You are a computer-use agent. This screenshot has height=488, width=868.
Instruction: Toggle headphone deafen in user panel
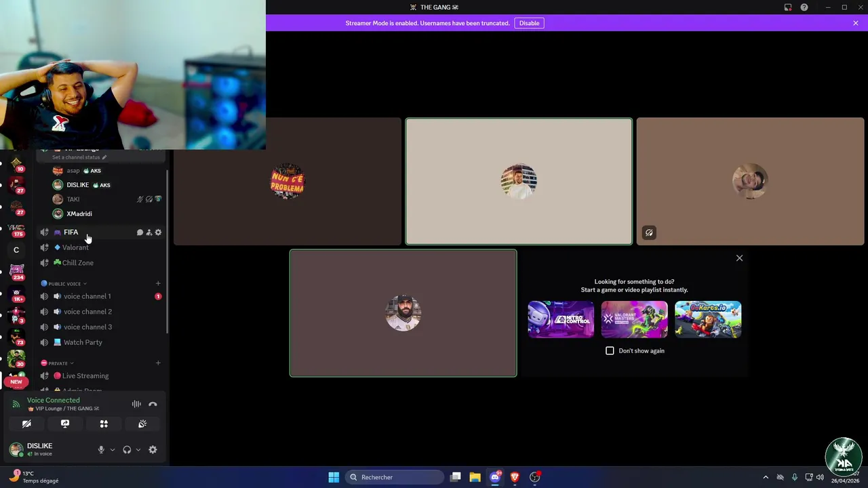[127, 449]
